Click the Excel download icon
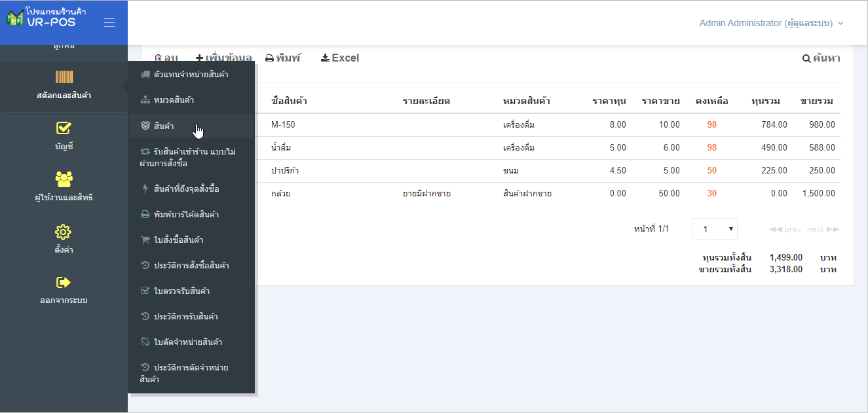Screen dimensions: 868x413 coord(325,58)
